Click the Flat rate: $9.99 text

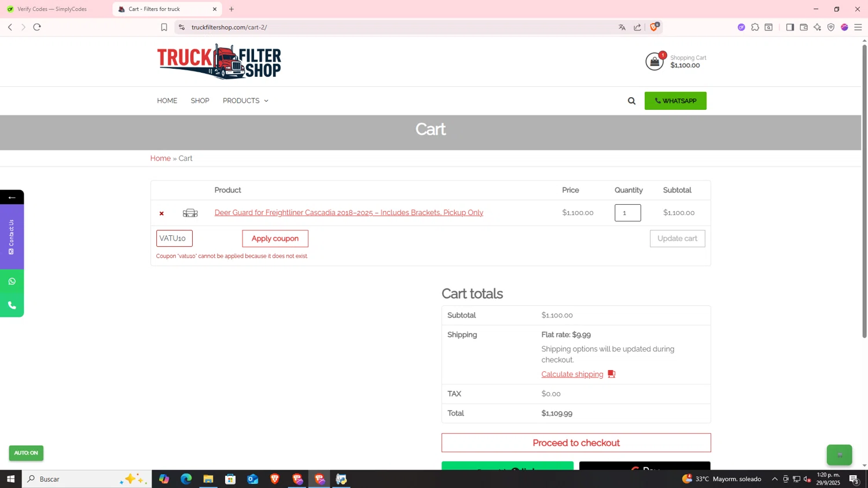tap(566, 335)
